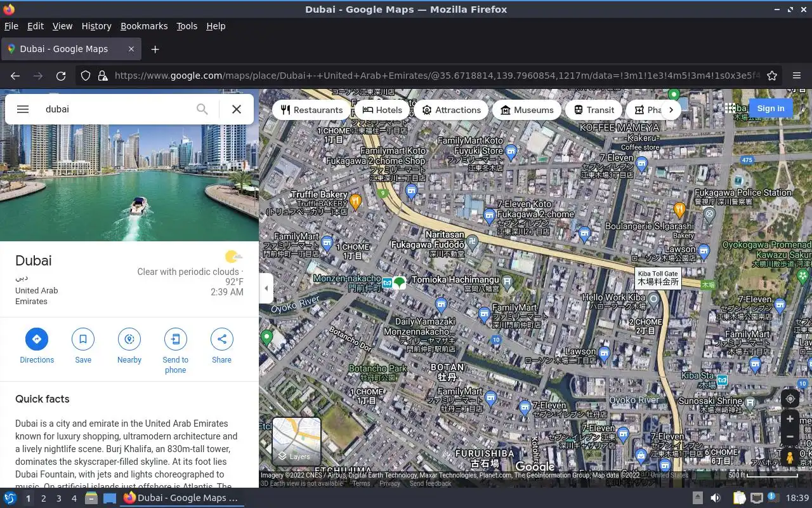812x508 pixels.
Task: Bookmark this page with the star
Action: click(x=772, y=76)
